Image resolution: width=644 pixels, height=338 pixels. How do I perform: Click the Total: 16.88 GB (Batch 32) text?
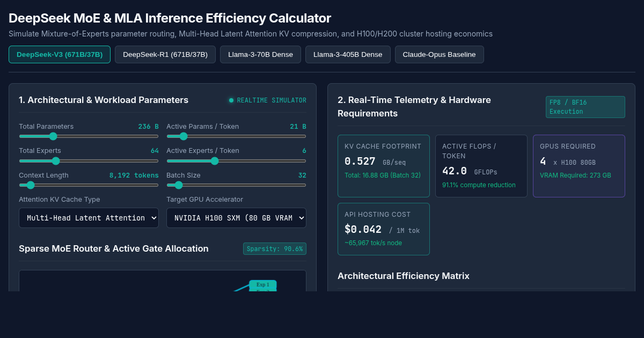pyautogui.click(x=383, y=175)
